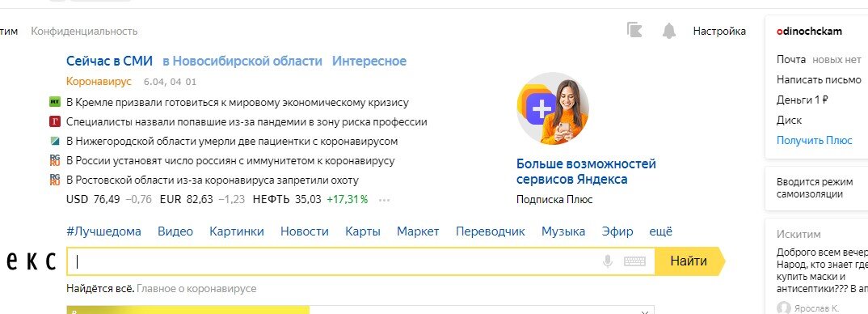Switch to Сейчас в СМИ tab

pos(109,61)
